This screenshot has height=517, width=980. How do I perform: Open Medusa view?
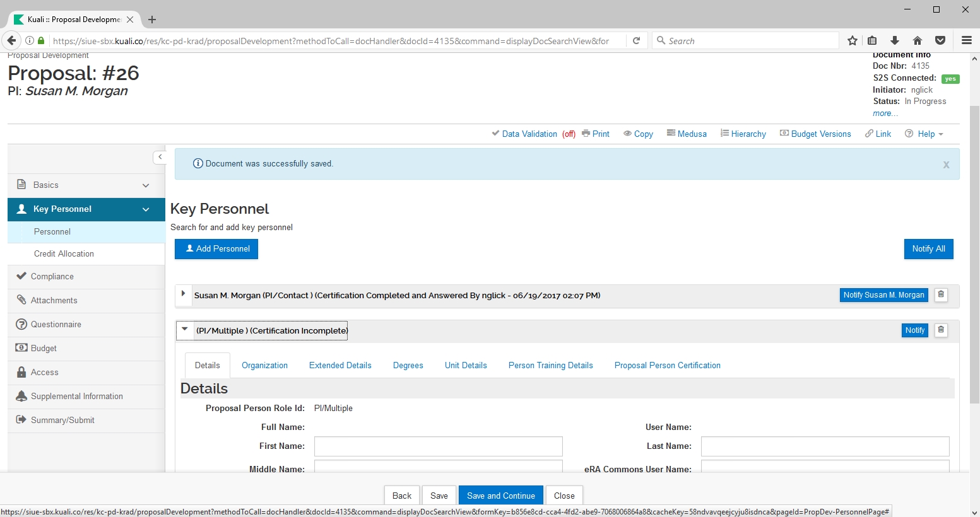click(687, 134)
